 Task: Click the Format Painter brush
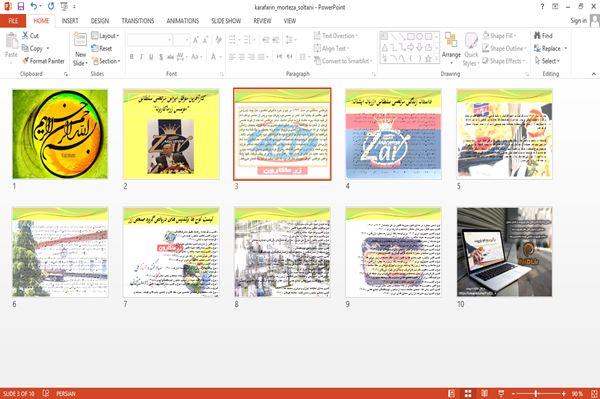click(43, 61)
